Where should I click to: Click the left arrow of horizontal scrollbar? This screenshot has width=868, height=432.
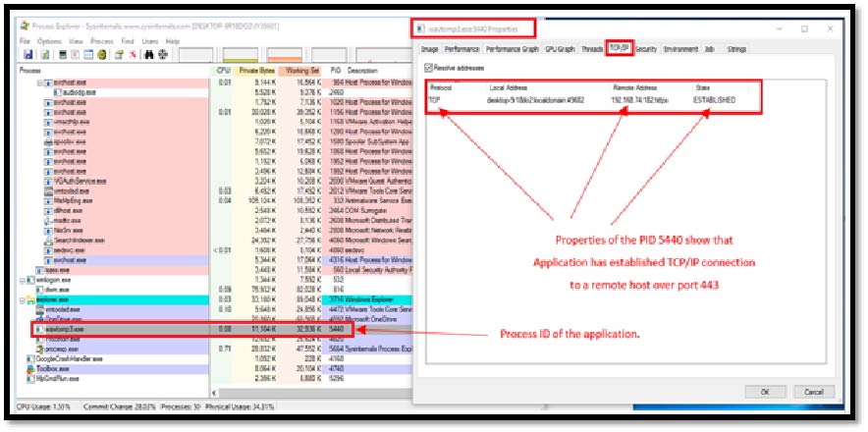(215, 394)
